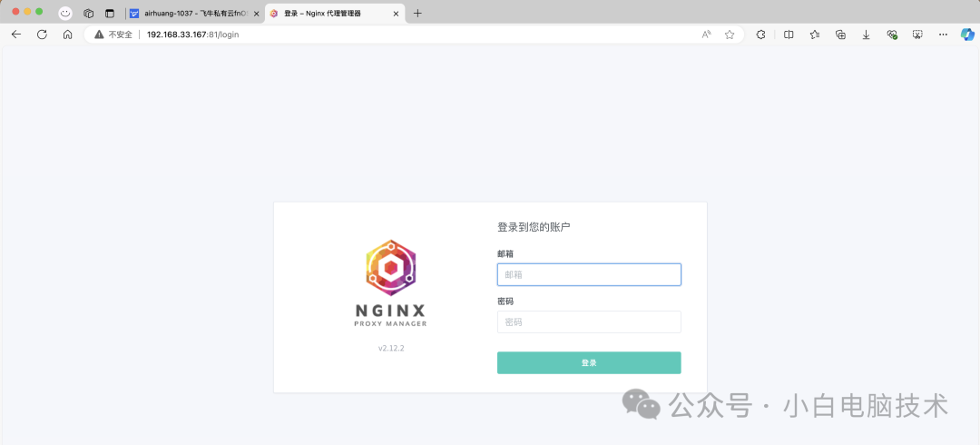Open the profile smiley face icon

65,13
